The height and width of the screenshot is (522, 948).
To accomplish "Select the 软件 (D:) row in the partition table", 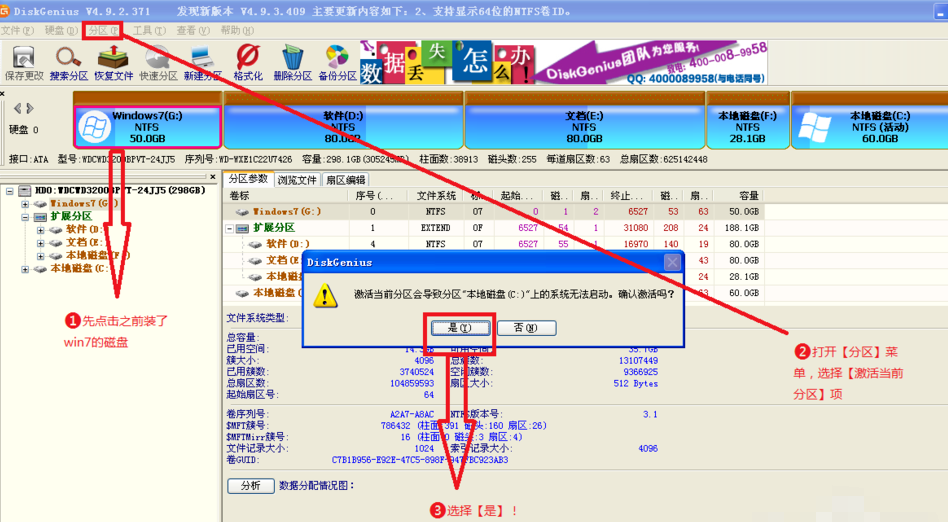I will click(x=493, y=244).
